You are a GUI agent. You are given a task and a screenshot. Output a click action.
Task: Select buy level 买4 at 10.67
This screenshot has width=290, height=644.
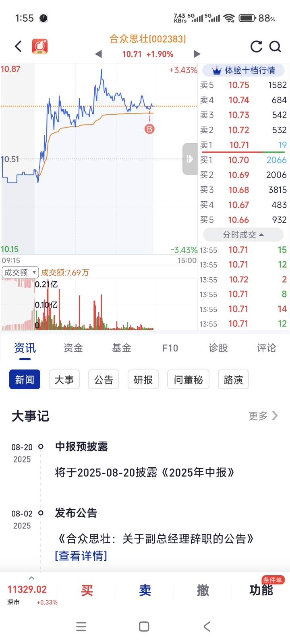243,205
